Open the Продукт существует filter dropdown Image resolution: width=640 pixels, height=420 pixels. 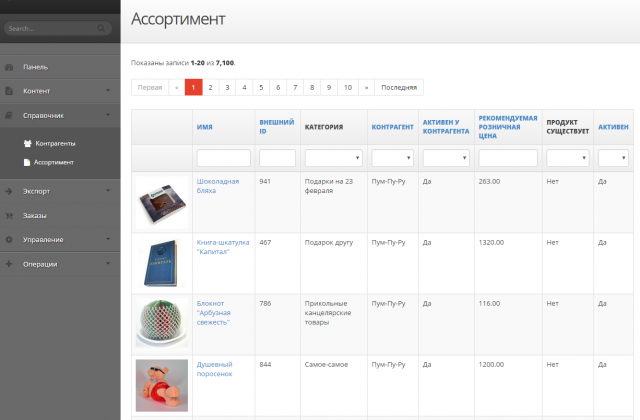click(567, 158)
